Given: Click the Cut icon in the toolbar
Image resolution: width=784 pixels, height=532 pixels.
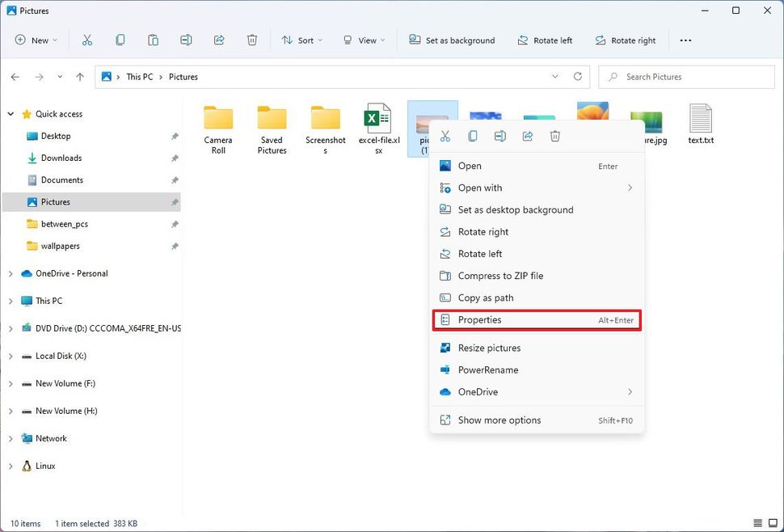Looking at the screenshot, I should 87,40.
